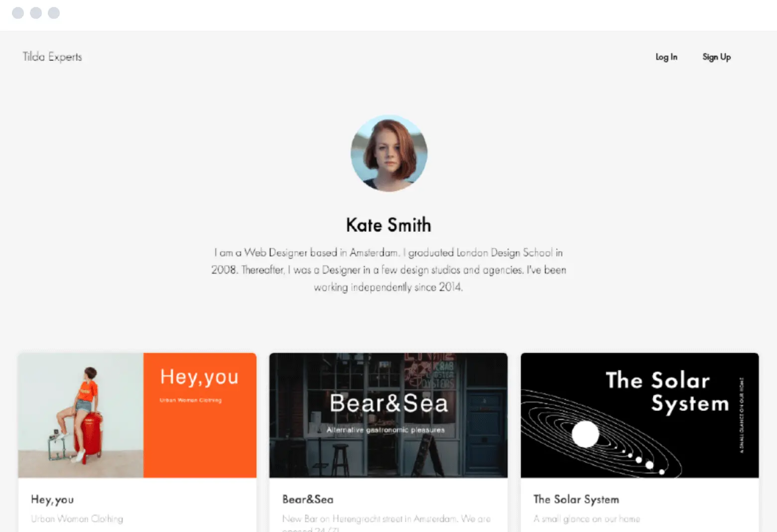Click the middle window control dot
The image size is (777, 532).
[x=36, y=13]
